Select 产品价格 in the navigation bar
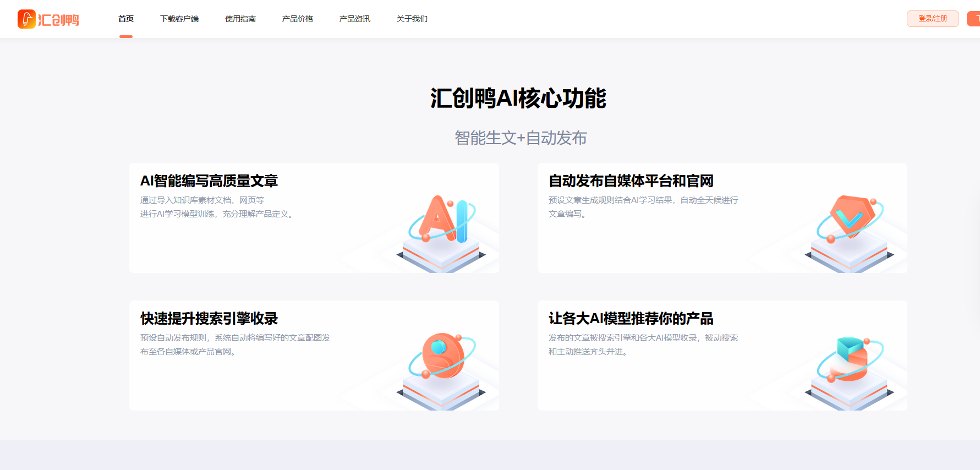Viewport: 980px width, 470px height. [298, 19]
